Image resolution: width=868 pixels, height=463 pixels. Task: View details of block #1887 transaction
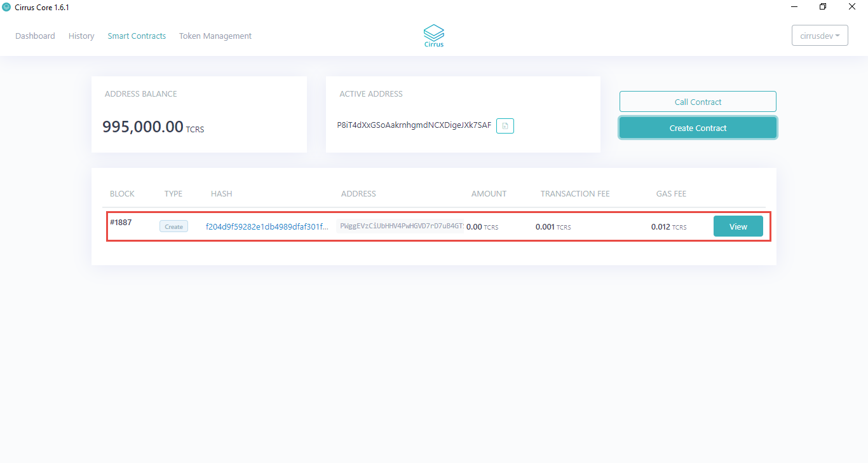(738, 226)
